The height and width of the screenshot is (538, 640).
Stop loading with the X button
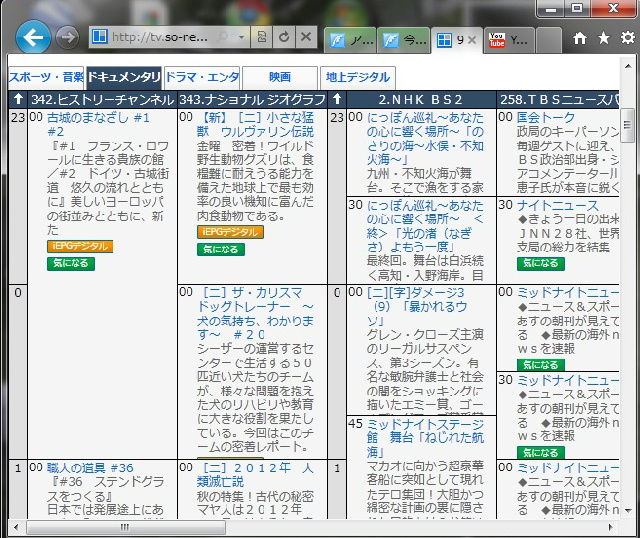(306, 37)
